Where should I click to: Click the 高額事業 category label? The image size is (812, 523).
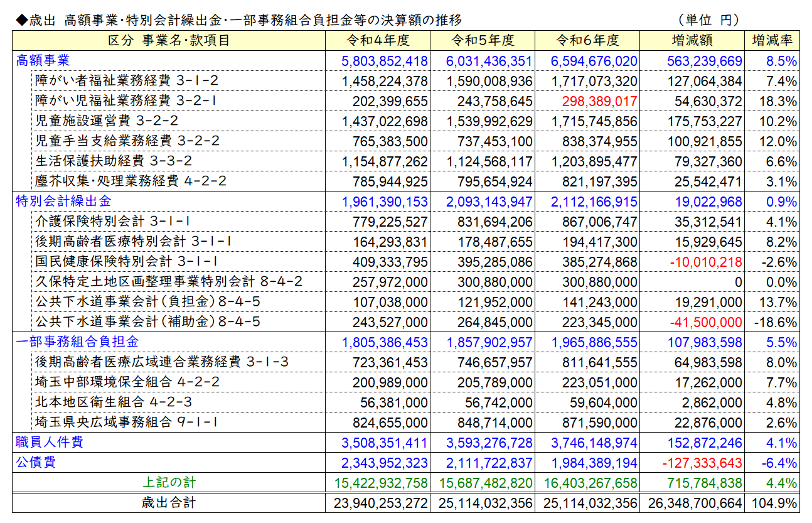tap(43, 61)
